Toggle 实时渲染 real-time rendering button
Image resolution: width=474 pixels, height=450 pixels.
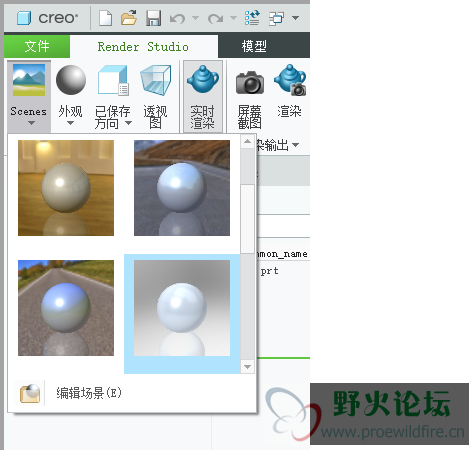tap(203, 97)
